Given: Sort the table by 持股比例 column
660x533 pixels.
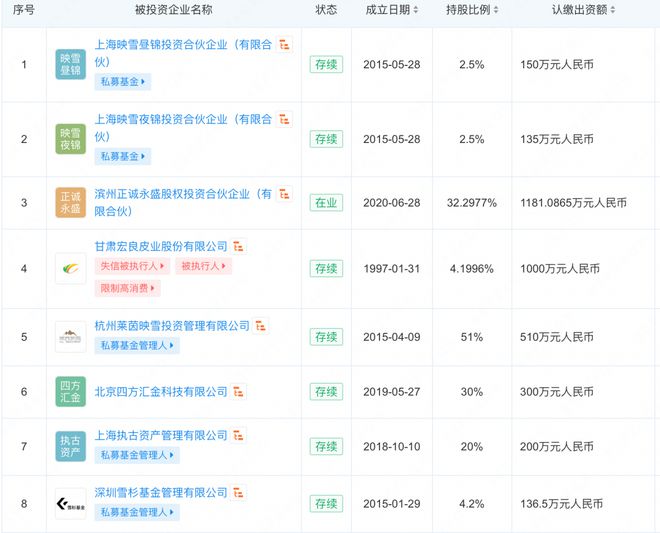Looking at the screenshot, I should 470,10.
